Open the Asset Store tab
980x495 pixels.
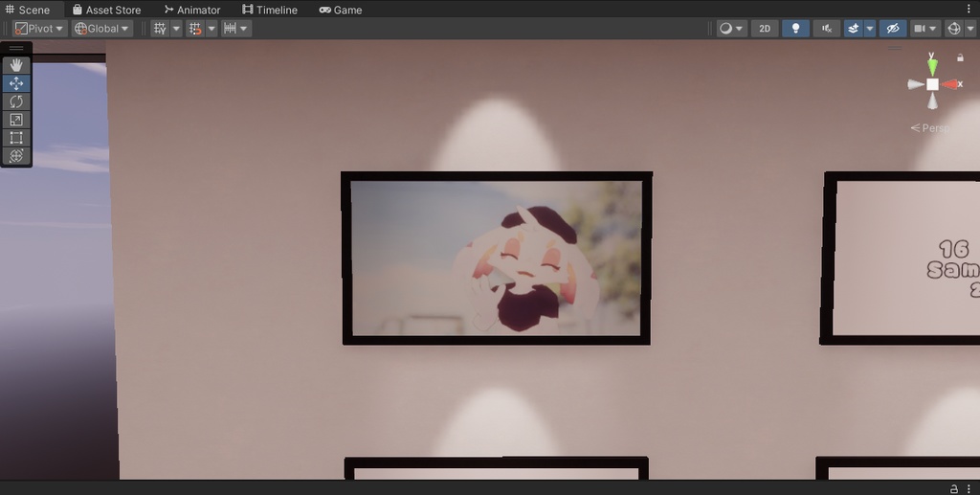[106, 10]
